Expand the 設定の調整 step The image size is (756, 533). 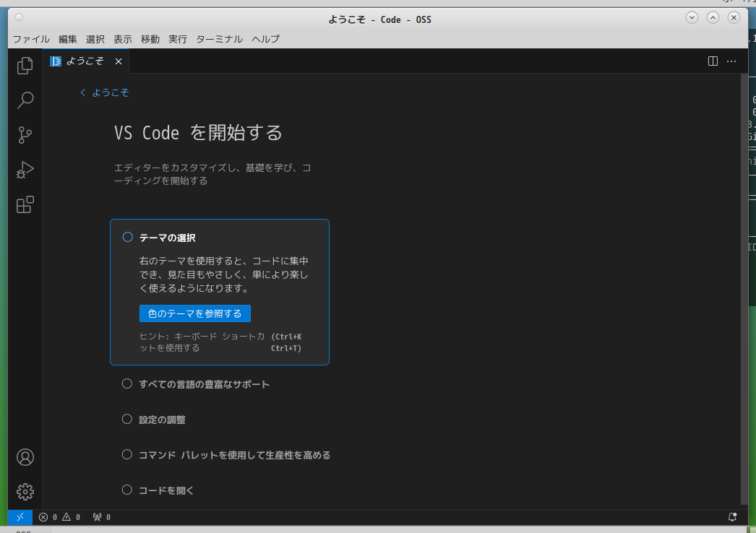(162, 420)
